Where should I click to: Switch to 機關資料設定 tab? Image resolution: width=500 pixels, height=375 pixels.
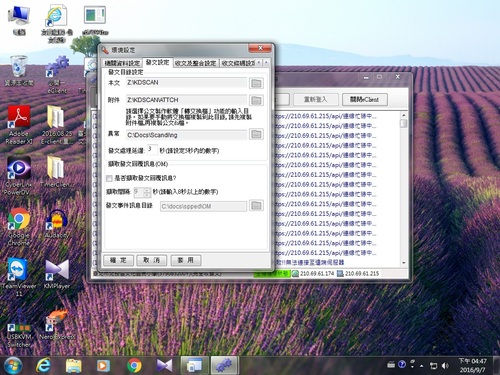pyautogui.click(x=122, y=63)
